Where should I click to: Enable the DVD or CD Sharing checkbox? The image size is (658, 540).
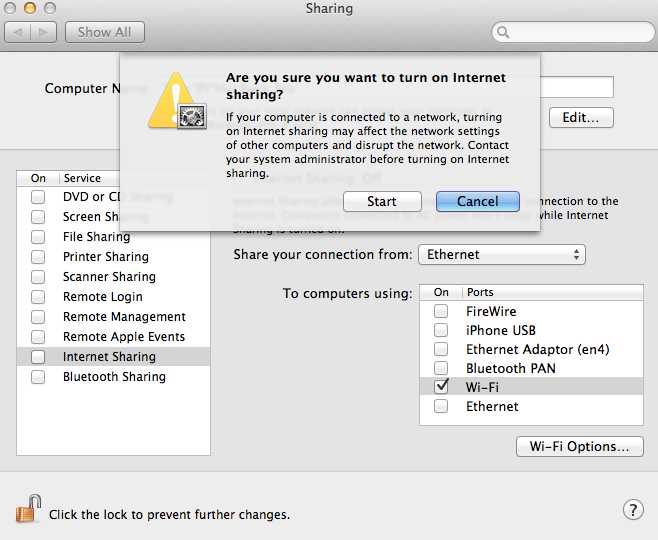tap(38, 197)
